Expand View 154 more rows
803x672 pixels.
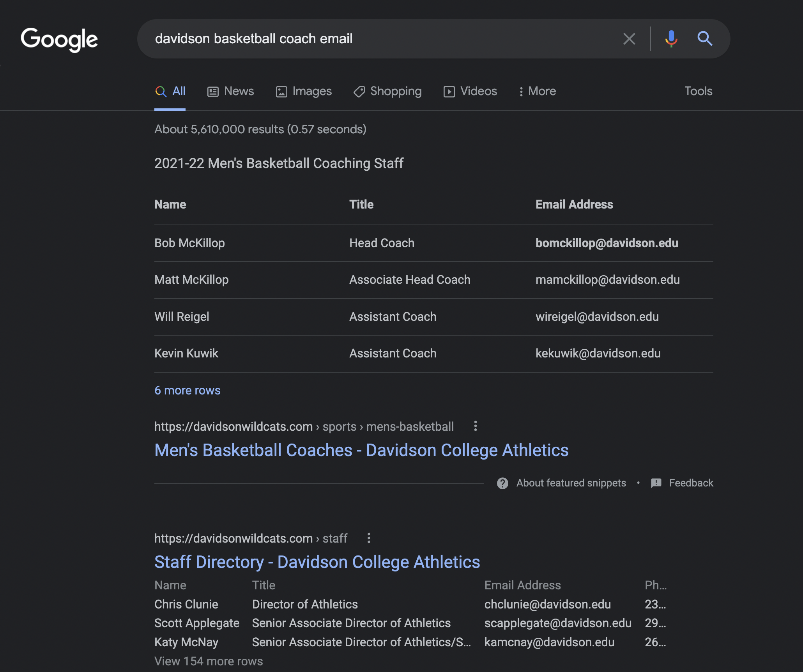[209, 661]
